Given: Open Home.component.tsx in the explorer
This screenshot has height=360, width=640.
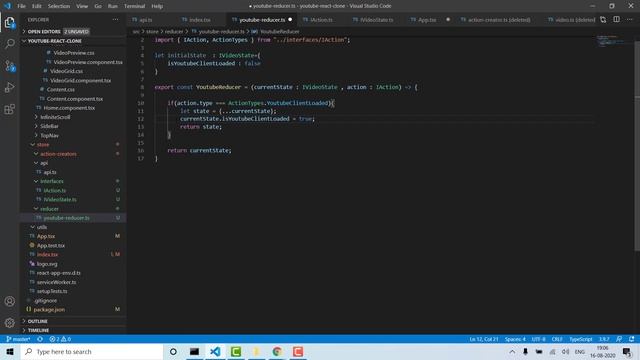Looking at the screenshot, I should 69,108.
